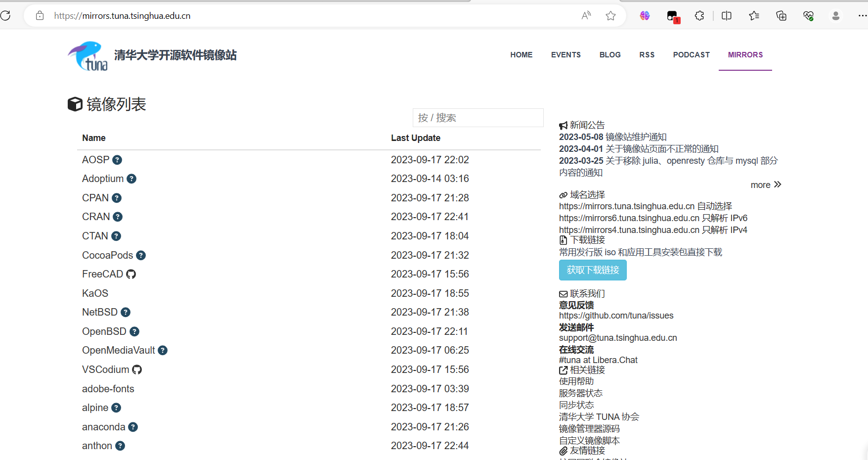Open the PODCAST nav item
Screen dimensions: 868x460
pyautogui.click(x=692, y=55)
